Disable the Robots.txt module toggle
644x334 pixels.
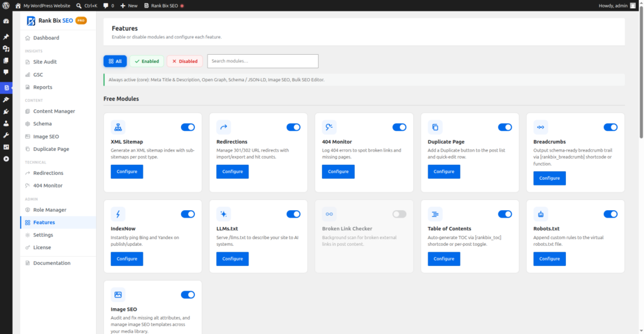[610, 214]
